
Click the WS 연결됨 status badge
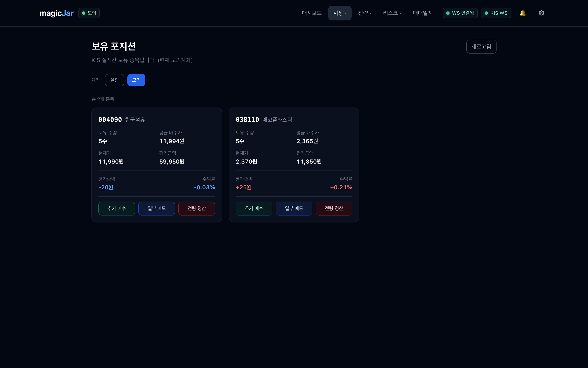[460, 13]
